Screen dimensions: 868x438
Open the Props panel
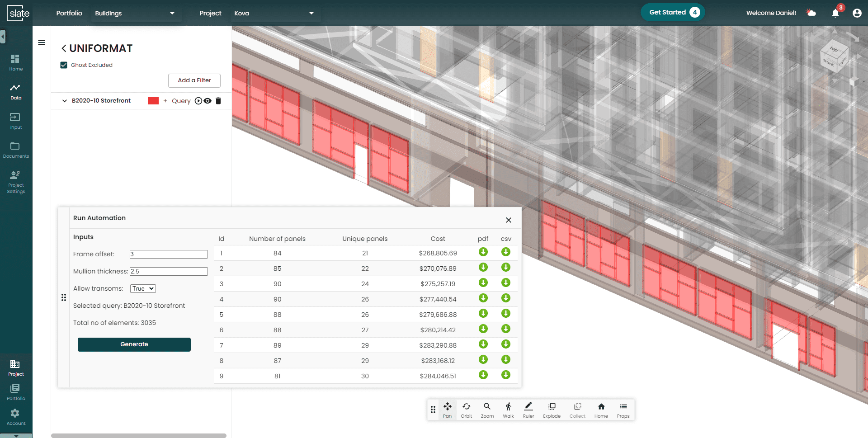pos(623,410)
